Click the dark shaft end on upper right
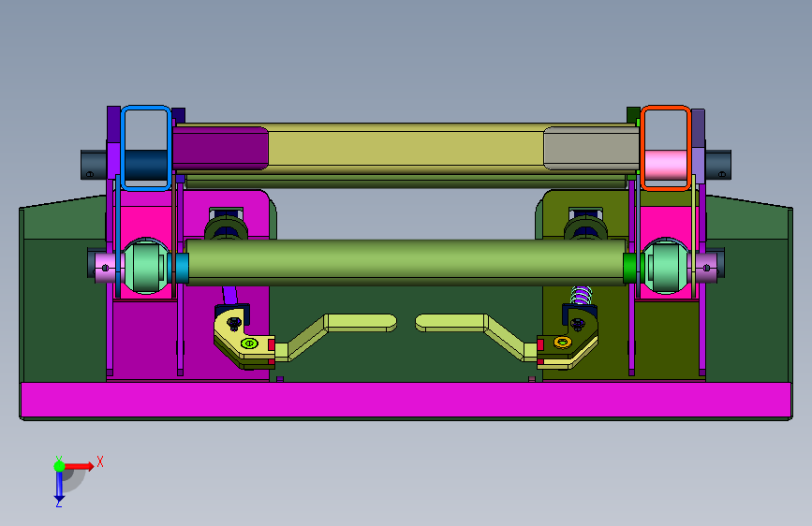Image resolution: width=812 pixels, height=526 pixels. 717,165
